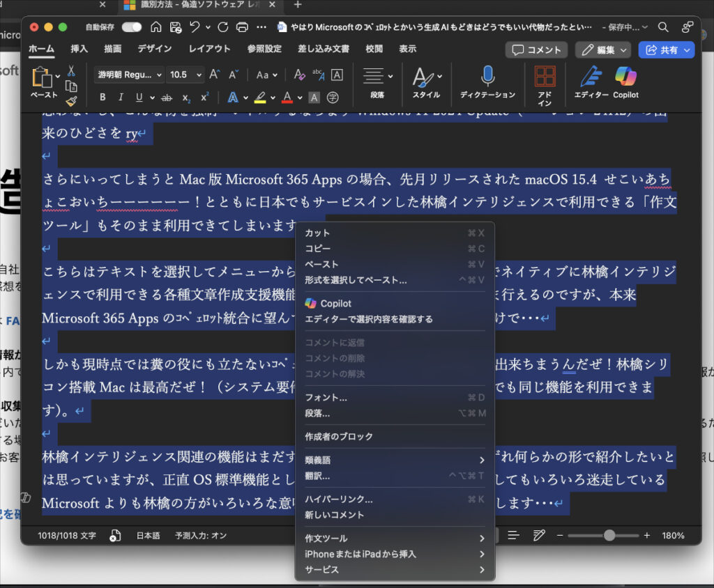Open the Editing mode dropdown
Image resolution: width=714 pixels, height=588 pixels.
click(603, 50)
